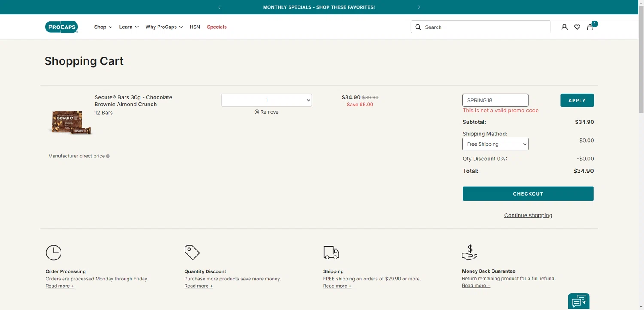Click the 'Qty Discount 0%:' label
The height and width of the screenshot is (310, 644).
pos(485,159)
